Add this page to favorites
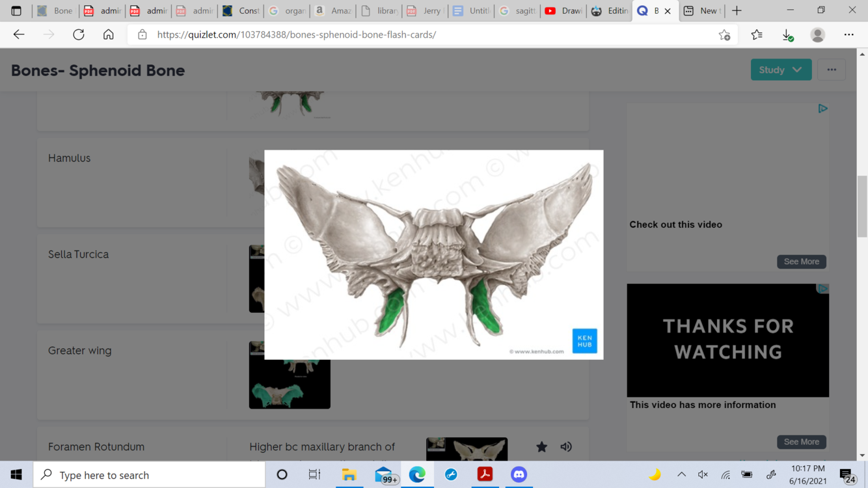 coord(724,35)
